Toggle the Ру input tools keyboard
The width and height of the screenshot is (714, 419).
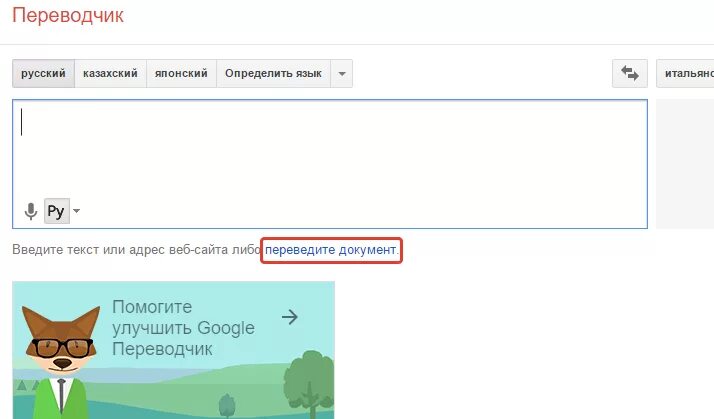56,211
